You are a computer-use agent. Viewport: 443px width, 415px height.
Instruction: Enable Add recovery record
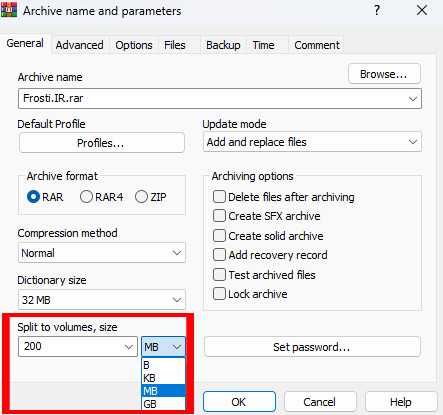219,255
